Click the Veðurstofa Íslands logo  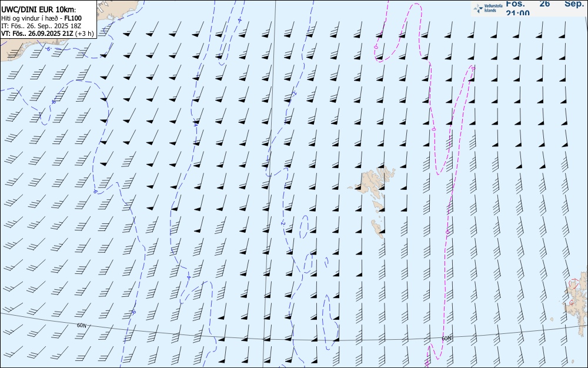(x=488, y=8)
